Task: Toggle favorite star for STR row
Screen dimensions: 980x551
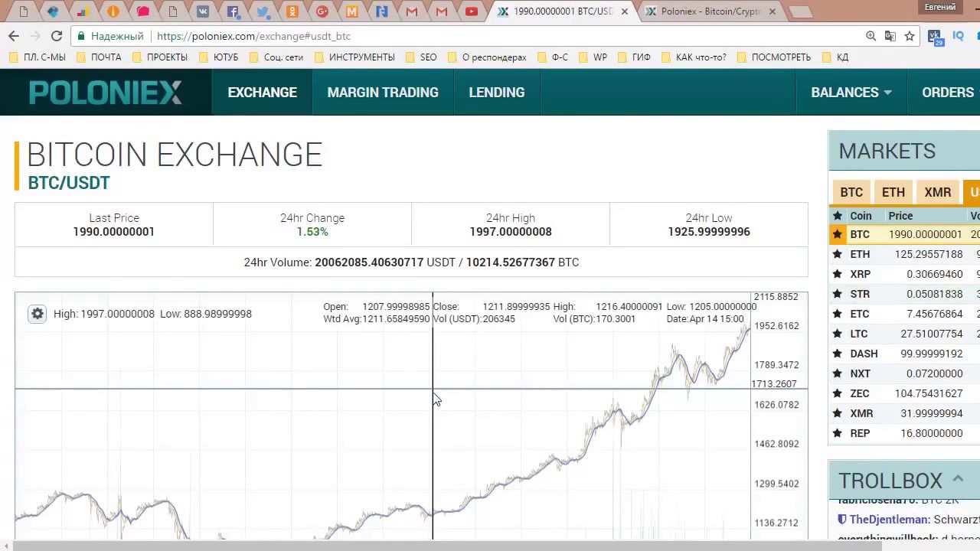Action: 838,294
